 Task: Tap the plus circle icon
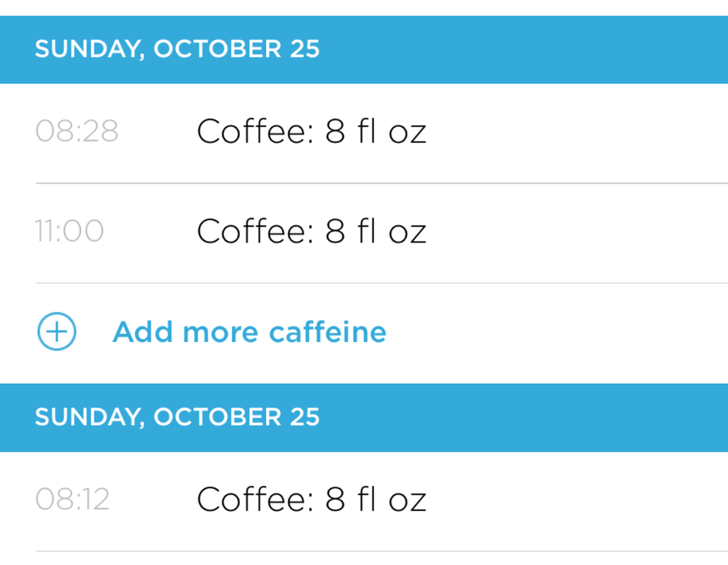(57, 332)
